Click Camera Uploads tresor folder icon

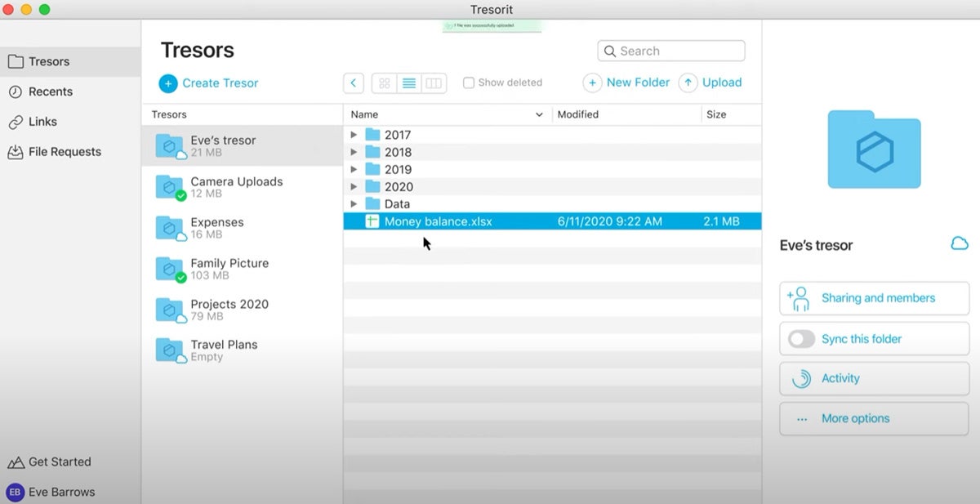[170, 187]
